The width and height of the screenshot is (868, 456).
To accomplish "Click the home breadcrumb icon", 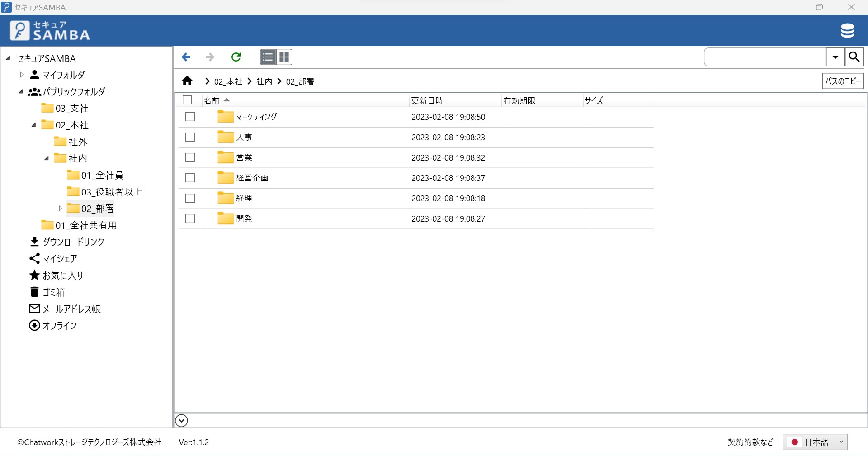I will tap(187, 81).
